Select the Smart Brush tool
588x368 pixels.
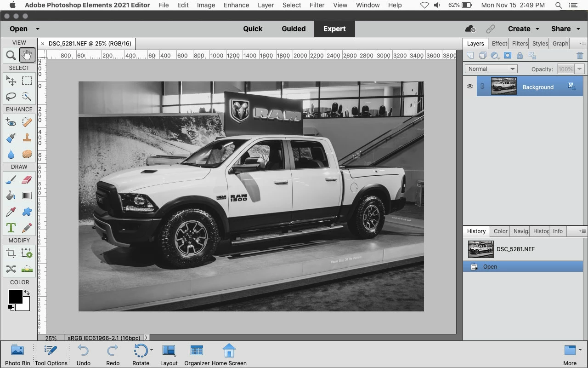click(11, 138)
